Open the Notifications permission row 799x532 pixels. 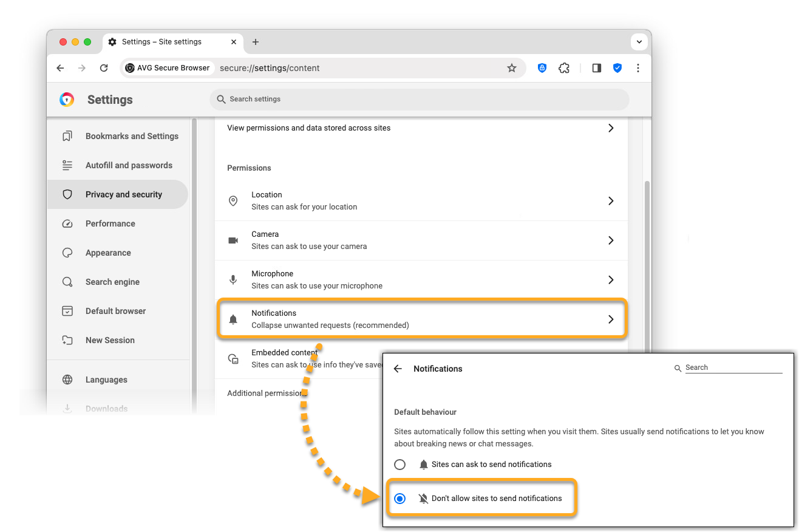coord(421,319)
